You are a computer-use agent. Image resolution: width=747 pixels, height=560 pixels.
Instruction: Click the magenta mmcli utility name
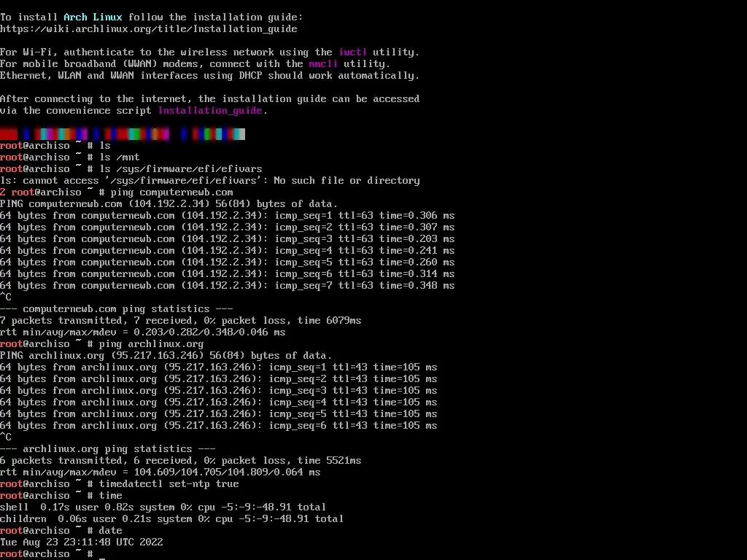[323, 64]
